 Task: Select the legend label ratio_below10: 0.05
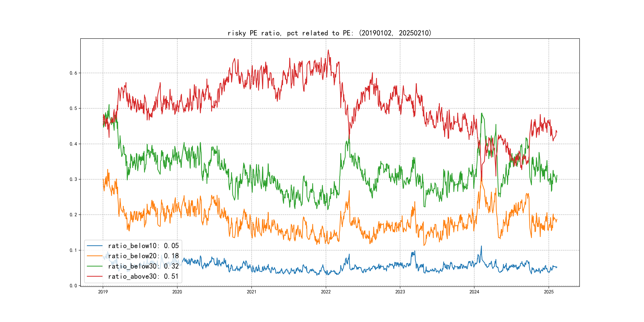pos(143,246)
